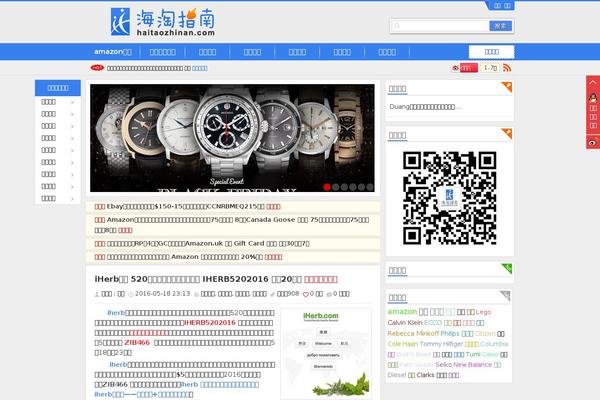Click the magnifier icon in search box
Viewport: 600px width, 400px height.
click(x=397, y=26)
